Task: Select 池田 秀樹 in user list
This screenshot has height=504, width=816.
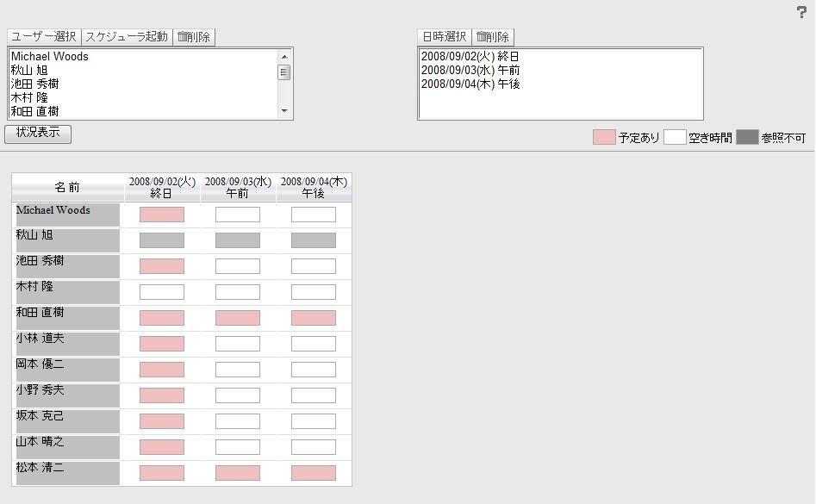Action: point(35,84)
